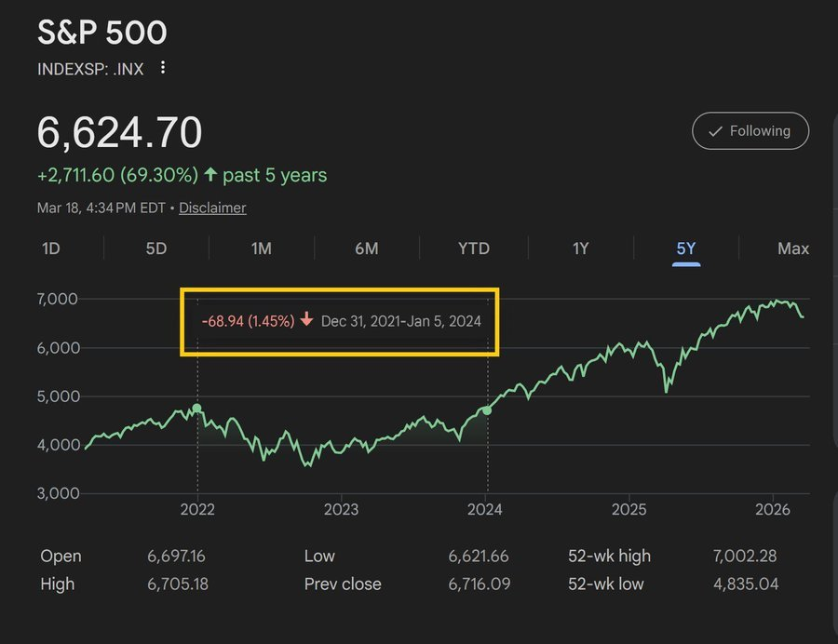Select the 5Y time range tab
This screenshot has height=644, width=838.
coord(686,248)
